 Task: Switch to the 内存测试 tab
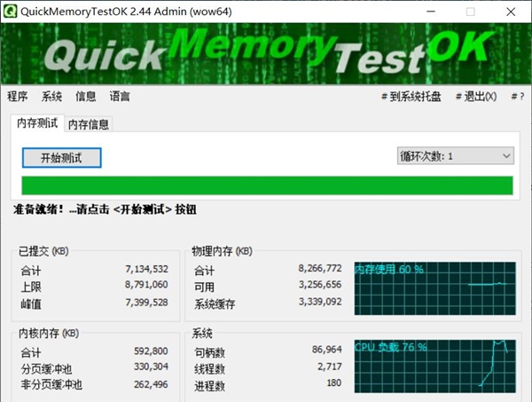[x=37, y=123]
